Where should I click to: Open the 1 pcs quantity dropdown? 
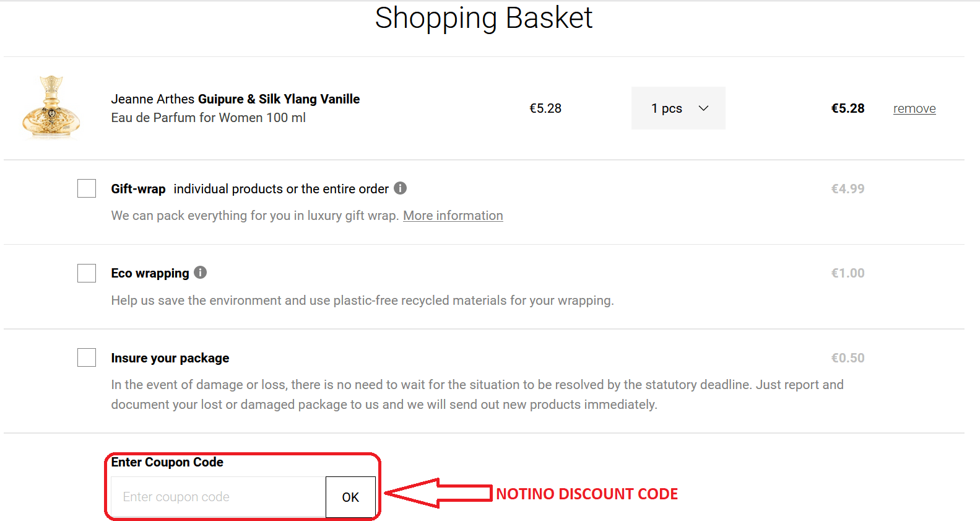pos(678,108)
